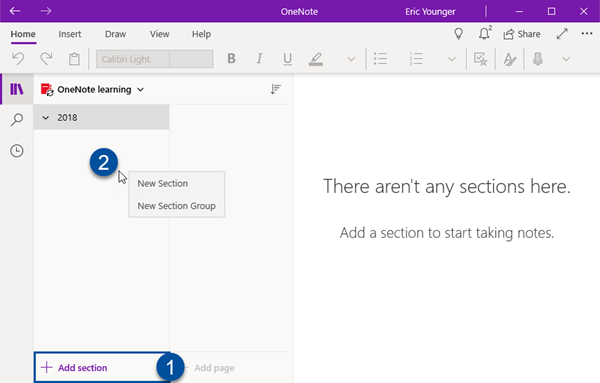Collapse the 2018 section group
Image resolution: width=600 pixels, height=383 pixels.
coord(46,118)
